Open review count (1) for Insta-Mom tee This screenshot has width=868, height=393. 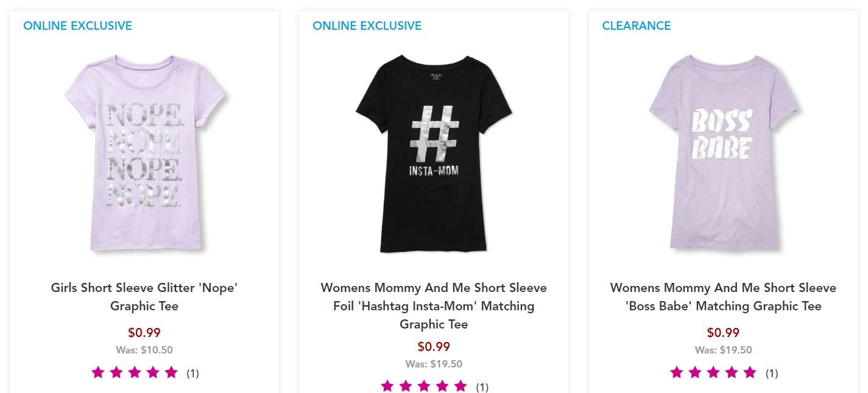pos(482,388)
